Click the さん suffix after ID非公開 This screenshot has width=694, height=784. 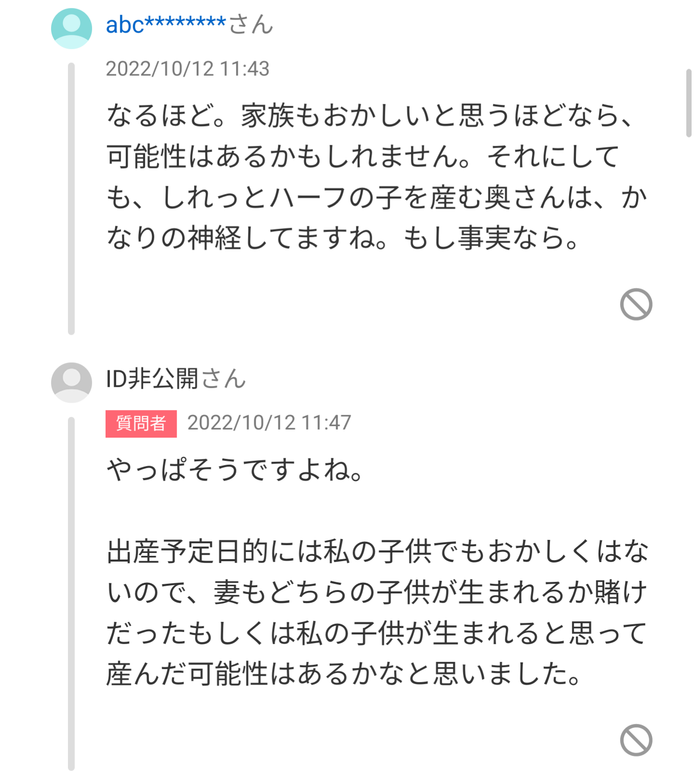coord(224,379)
